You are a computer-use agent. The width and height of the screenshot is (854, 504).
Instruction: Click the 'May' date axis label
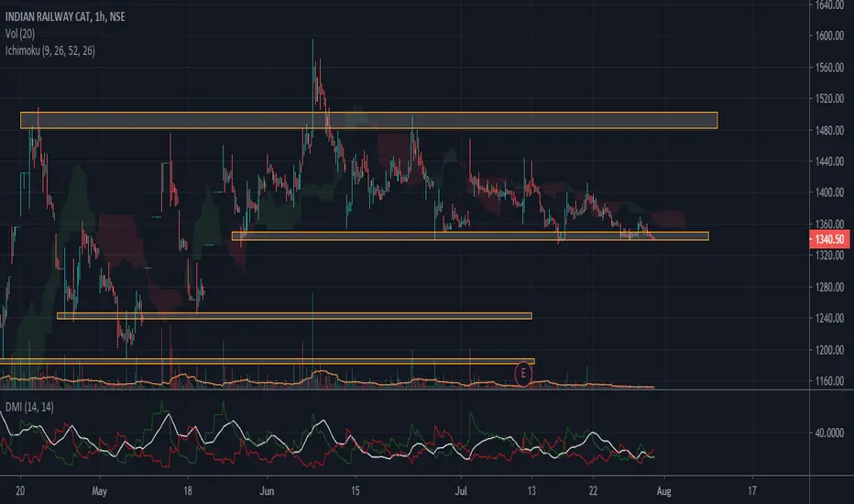click(99, 491)
